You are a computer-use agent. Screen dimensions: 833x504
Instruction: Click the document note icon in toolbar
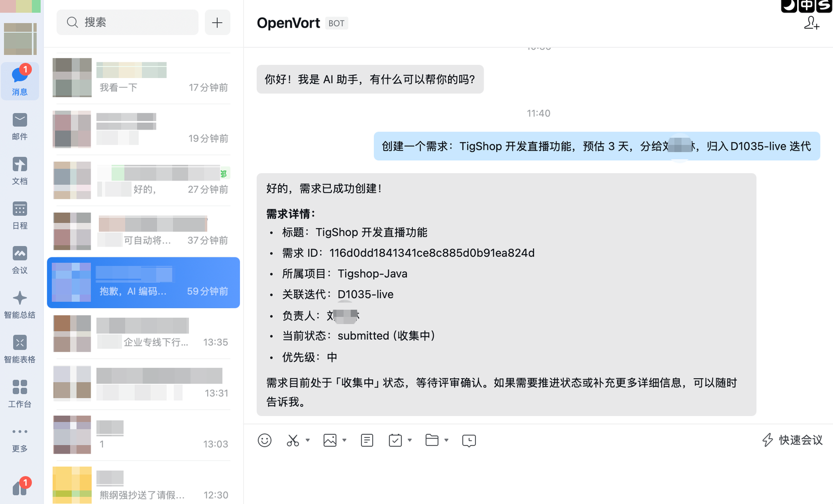pyautogui.click(x=367, y=441)
